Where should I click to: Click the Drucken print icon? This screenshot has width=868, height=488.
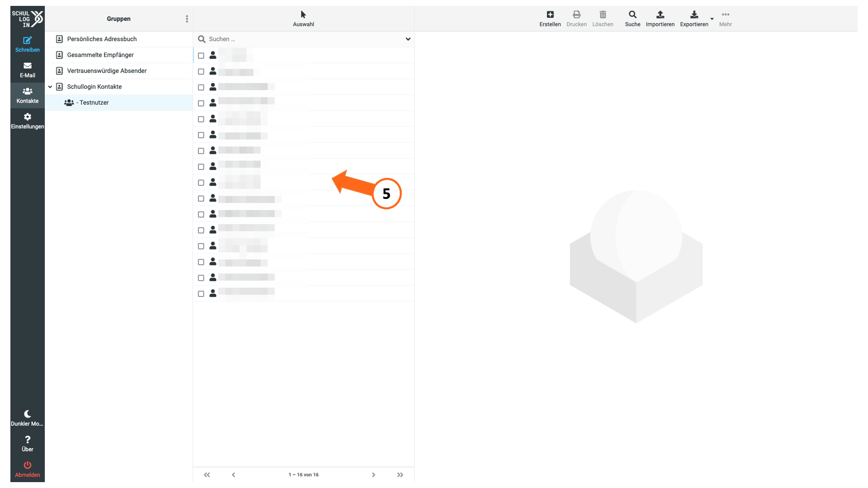(x=576, y=19)
